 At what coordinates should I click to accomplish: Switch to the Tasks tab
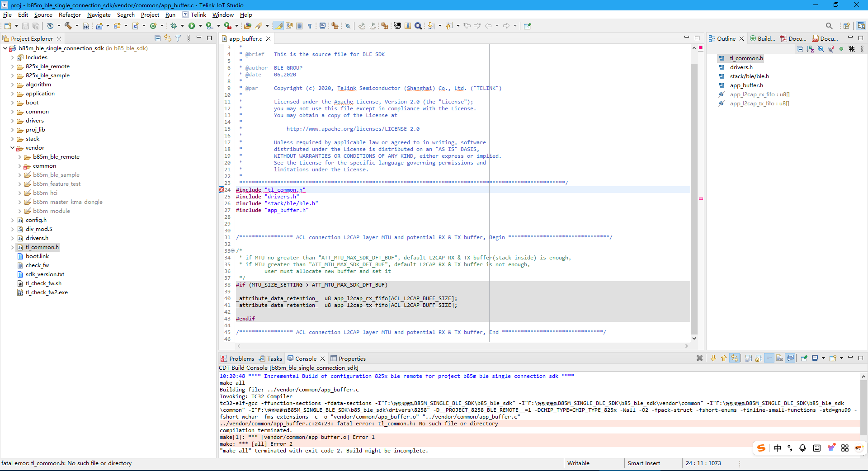point(270,358)
